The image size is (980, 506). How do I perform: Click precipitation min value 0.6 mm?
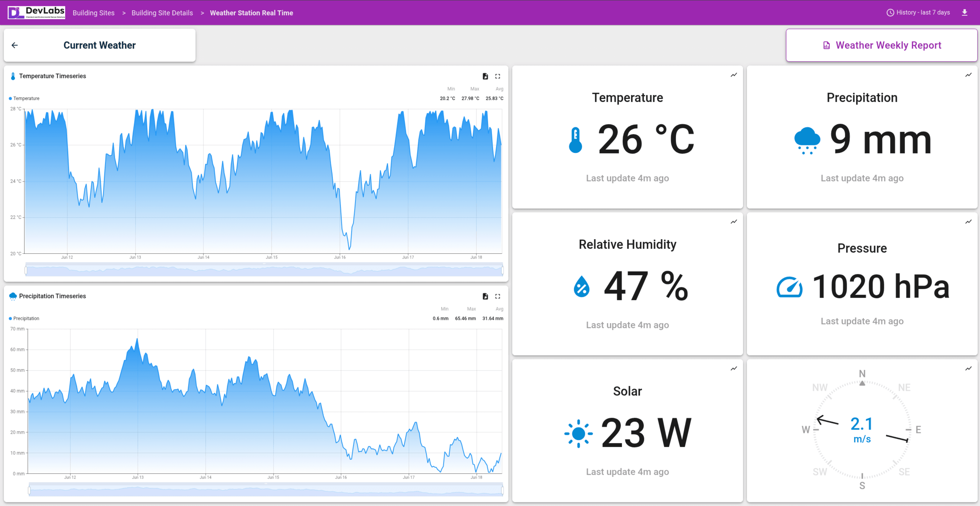440,318
